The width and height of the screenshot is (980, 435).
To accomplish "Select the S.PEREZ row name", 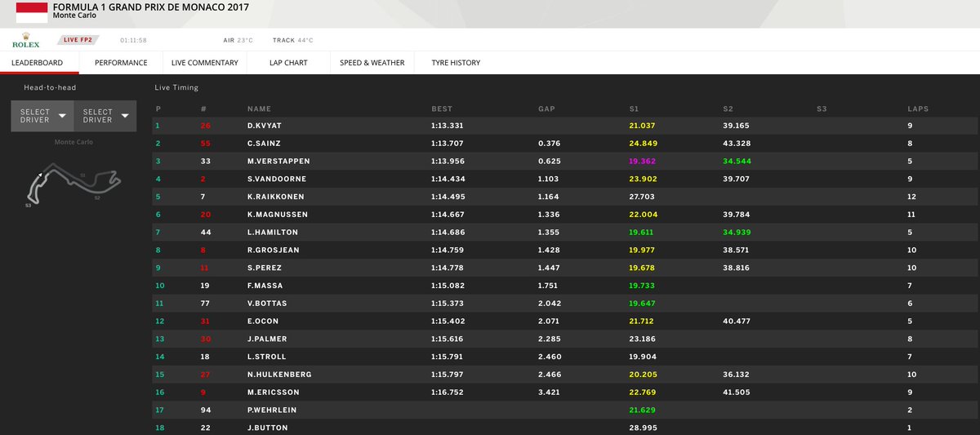I will (x=265, y=268).
